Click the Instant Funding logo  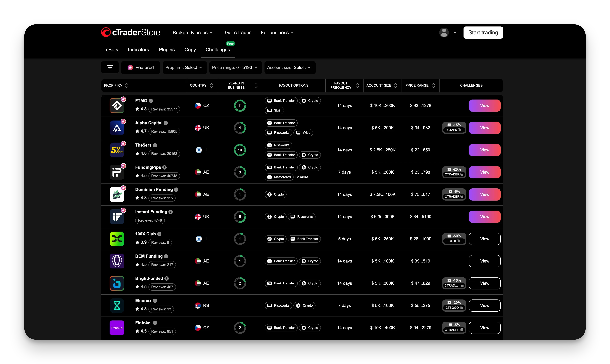[117, 217]
